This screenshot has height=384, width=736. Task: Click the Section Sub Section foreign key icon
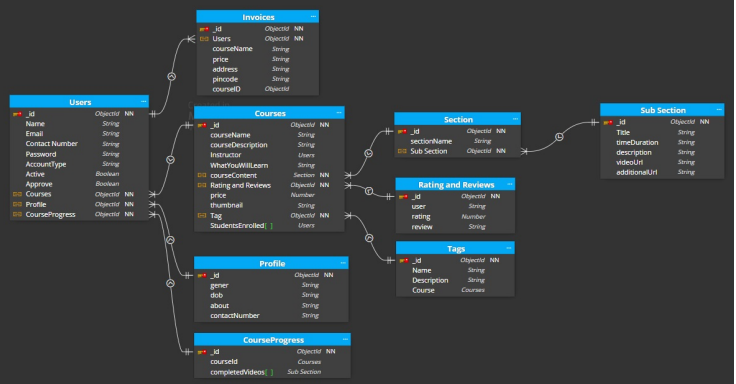point(402,152)
